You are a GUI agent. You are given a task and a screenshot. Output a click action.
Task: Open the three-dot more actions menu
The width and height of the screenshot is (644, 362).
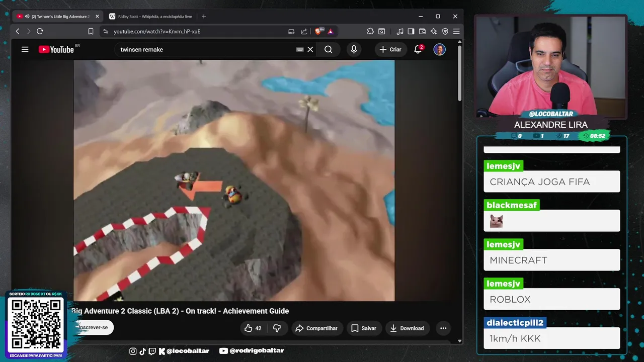coord(443,328)
